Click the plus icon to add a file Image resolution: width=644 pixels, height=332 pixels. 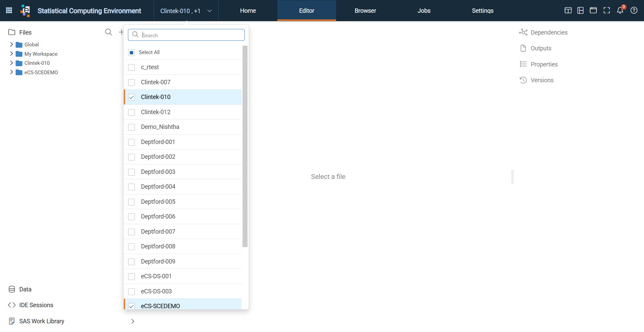click(x=121, y=32)
